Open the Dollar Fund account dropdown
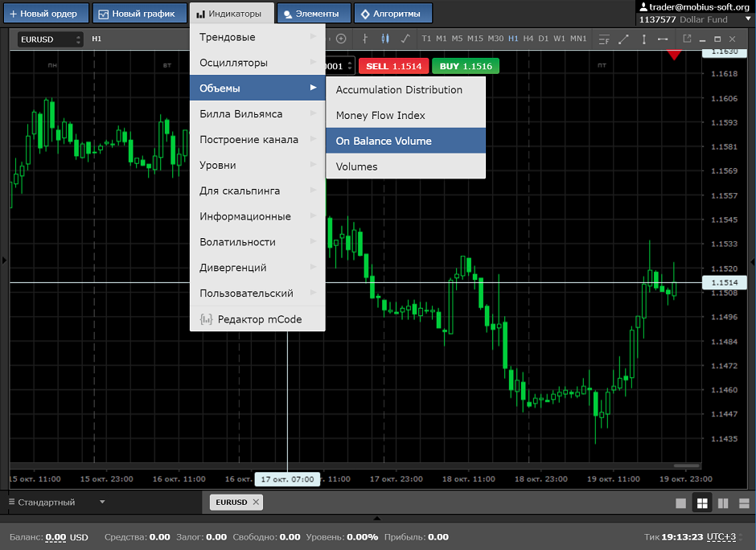This screenshot has width=756, height=550. [x=746, y=19]
